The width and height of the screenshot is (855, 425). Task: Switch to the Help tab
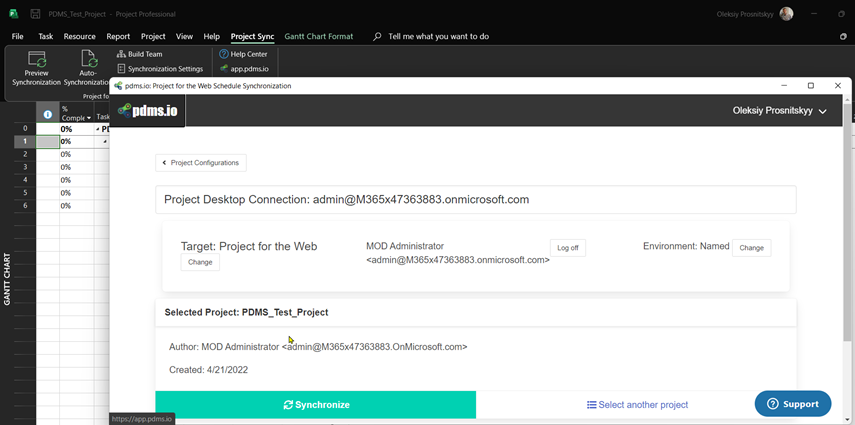[x=212, y=37]
